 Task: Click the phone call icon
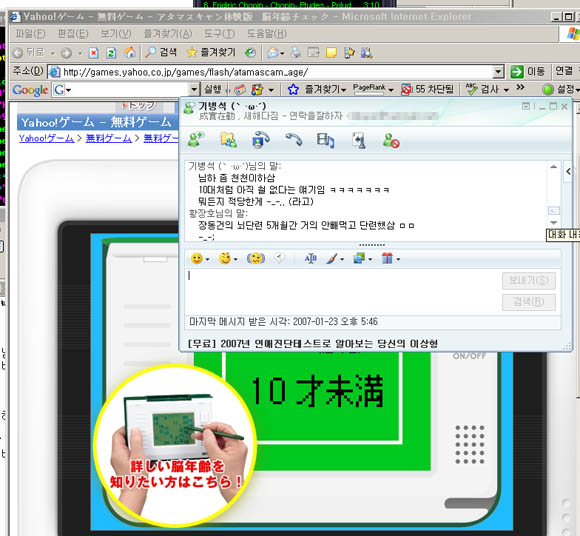pyautogui.click(x=294, y=140)
